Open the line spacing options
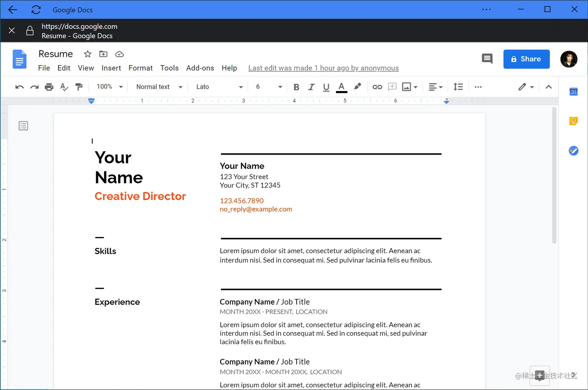The image size is (588, 390). point(458,87)
